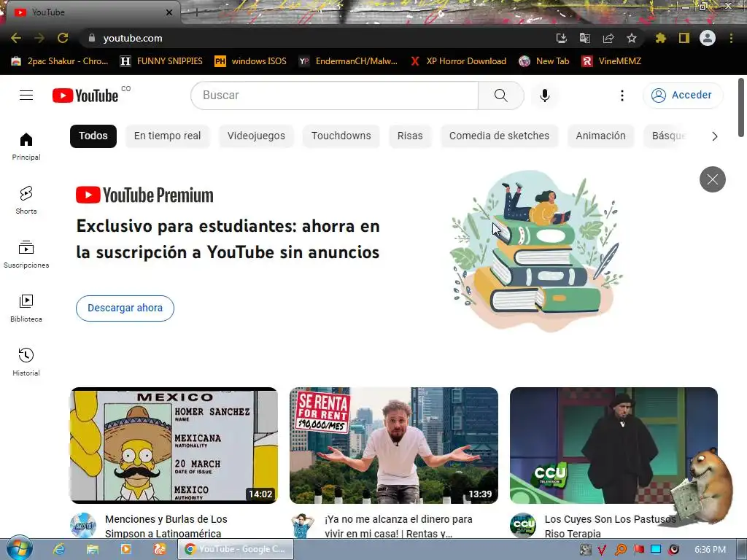The image size is (747, 560).
Task: Select the Animación chip
Action: click(601, 136)
